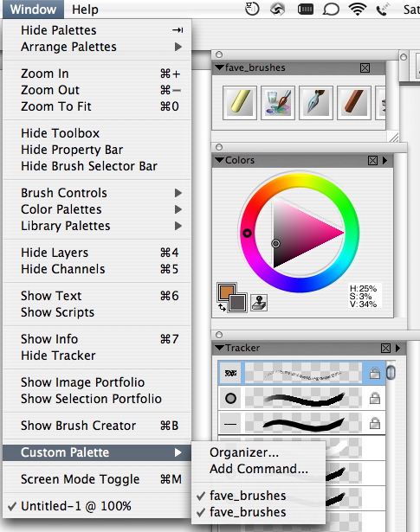Select the pen nib brush icon
Screen dimensions: 420x532
click(316, 102)
